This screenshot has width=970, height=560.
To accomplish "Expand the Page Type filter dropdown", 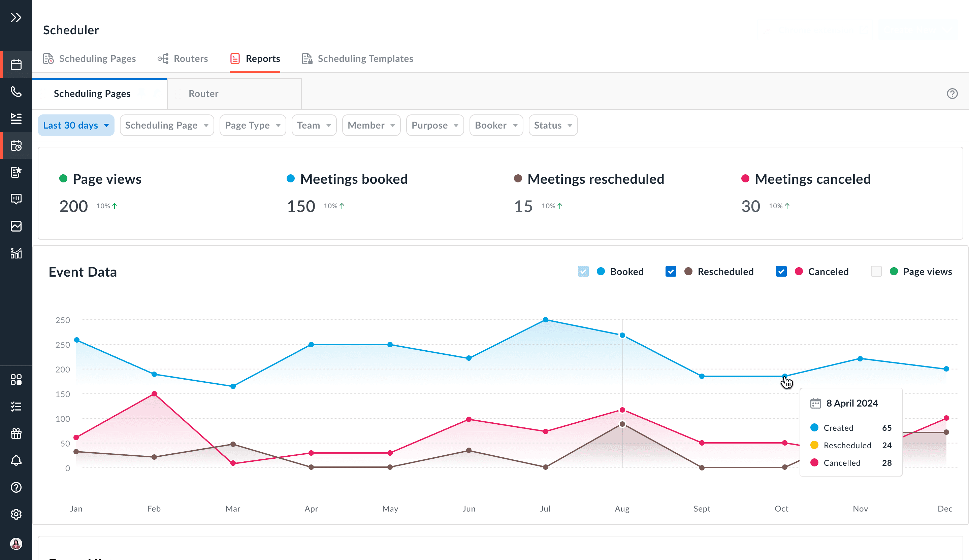I will coord(253,126).
